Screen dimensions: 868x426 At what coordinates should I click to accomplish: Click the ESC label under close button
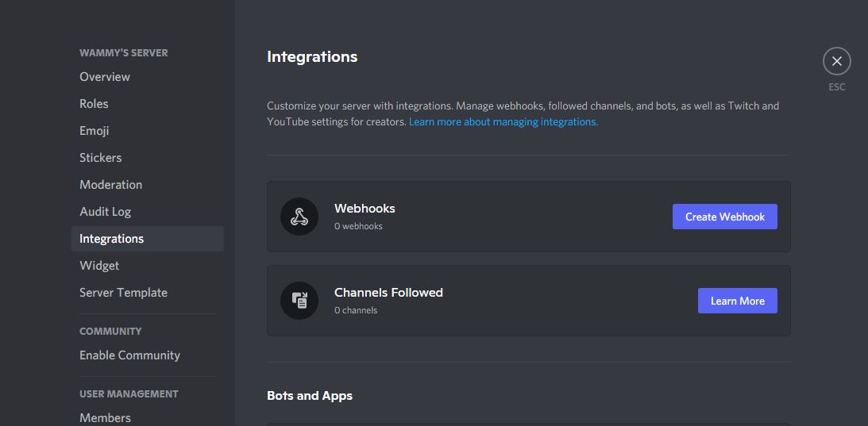pyautogui.click(x=836, y=87)
